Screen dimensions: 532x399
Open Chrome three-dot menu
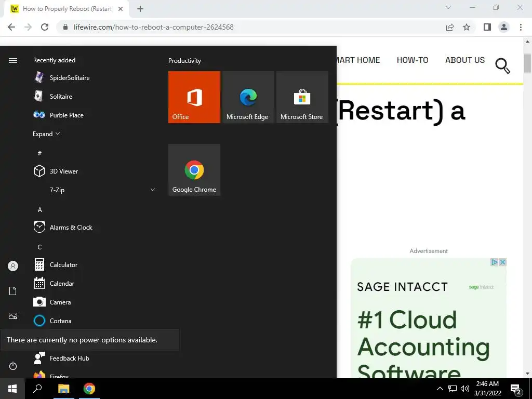521,27
